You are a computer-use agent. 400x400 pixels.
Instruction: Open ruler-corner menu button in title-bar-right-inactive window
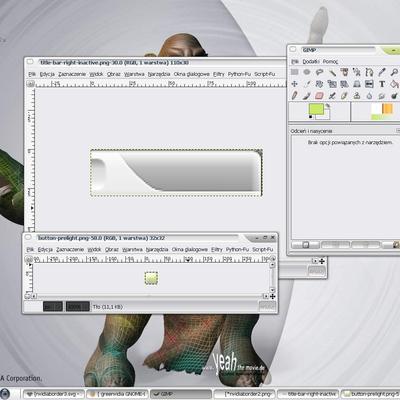point(31,84)
